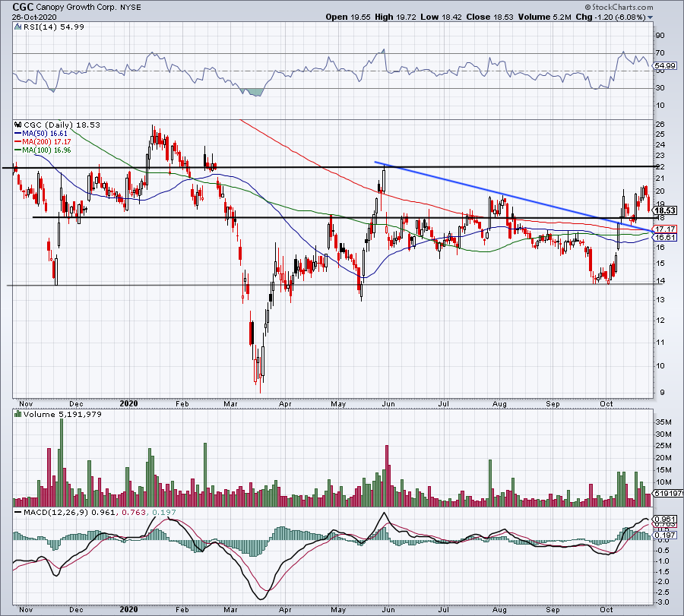Click the red MA(200) legend line marker

tap(18, 142)
